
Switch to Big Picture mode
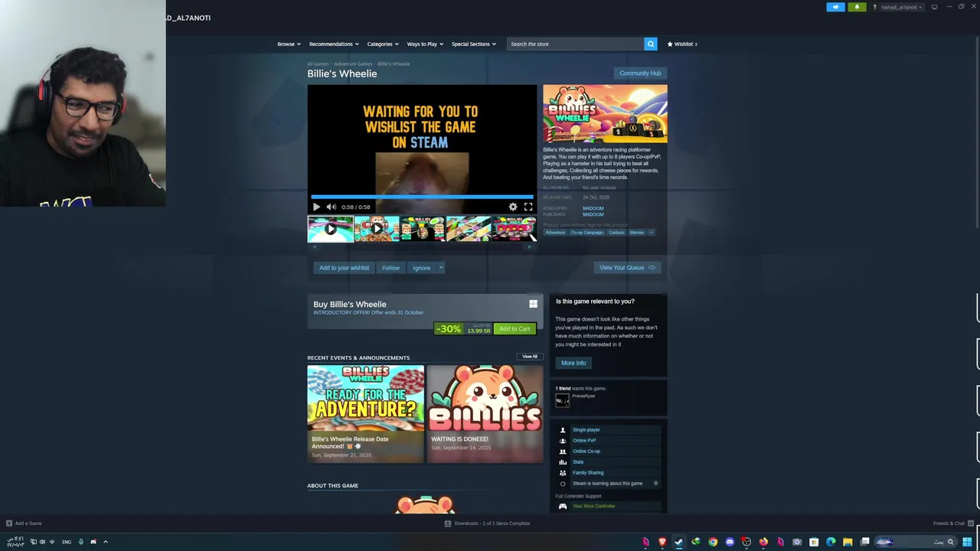[x=934, y=7]
